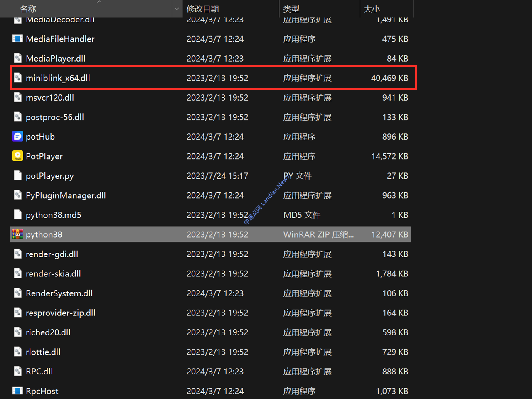The image size is (532, 399).
Task: Open the 名称 column filter dropdown arrow
Action: (x=177, y=9)
